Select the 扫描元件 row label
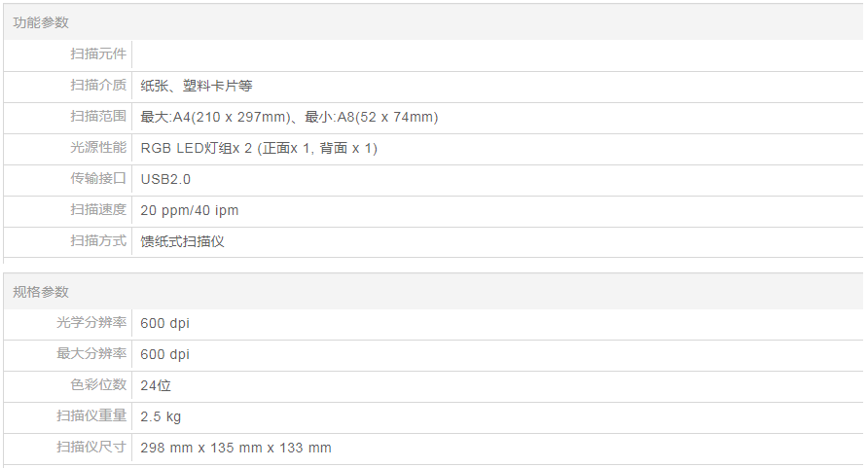The width and height of the screenshot is (868, 468). 98,54
